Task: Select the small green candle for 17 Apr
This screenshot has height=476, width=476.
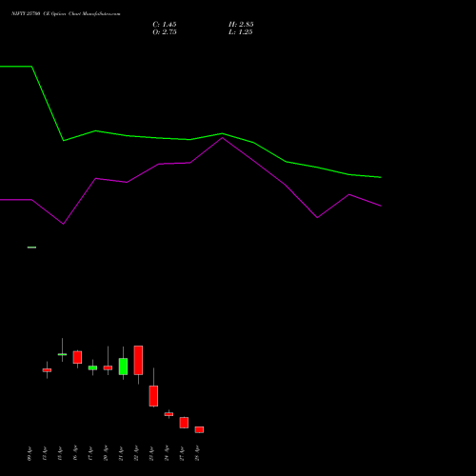Action: [92, 367]
